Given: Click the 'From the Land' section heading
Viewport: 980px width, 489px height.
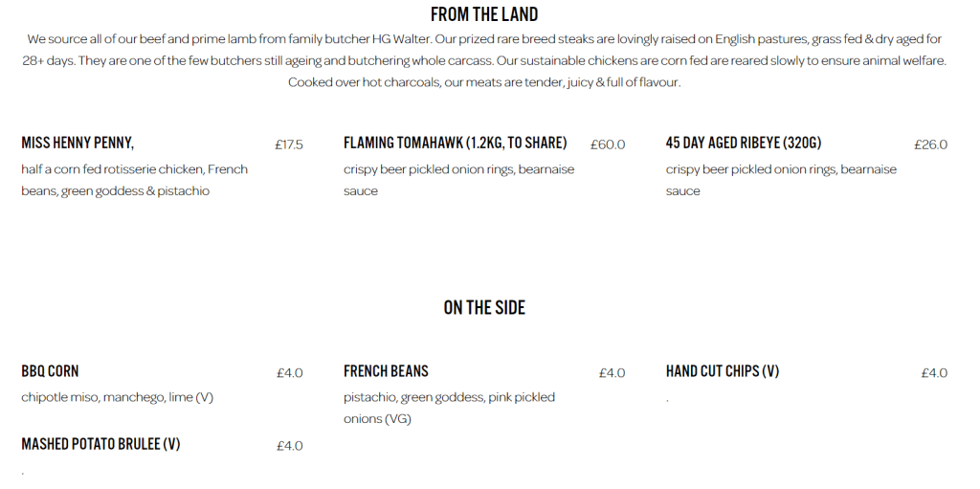Looking at the screenshot, I should [x=484, y=14].
